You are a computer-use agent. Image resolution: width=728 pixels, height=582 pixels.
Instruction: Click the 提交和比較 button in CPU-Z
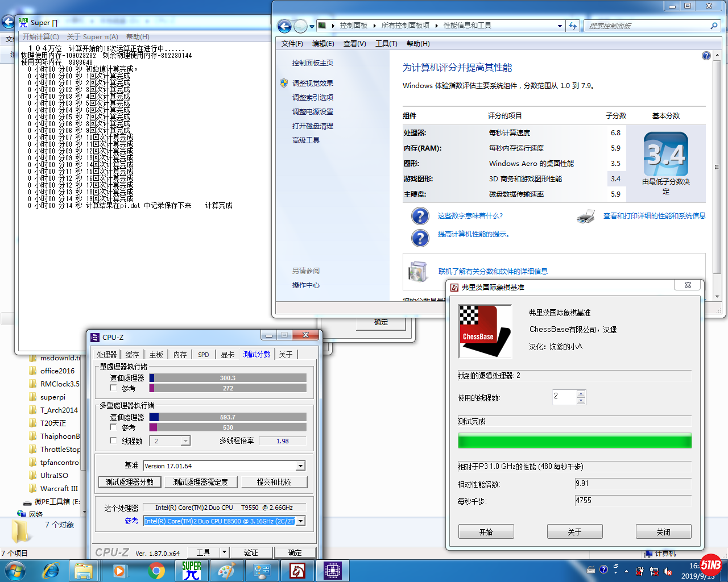click(x=274, y=482)
